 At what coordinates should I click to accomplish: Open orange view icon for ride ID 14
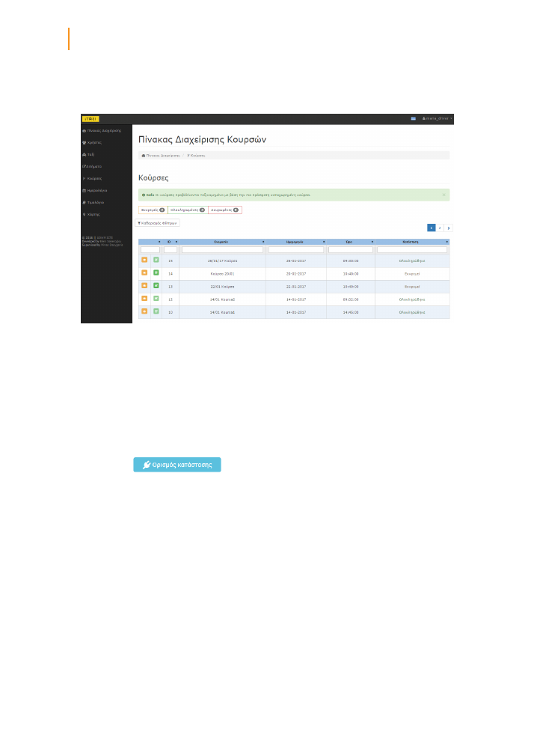(144, 273)
